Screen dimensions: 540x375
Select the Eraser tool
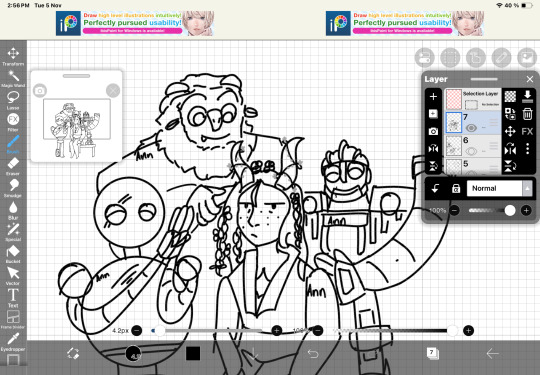click(13, 166)
